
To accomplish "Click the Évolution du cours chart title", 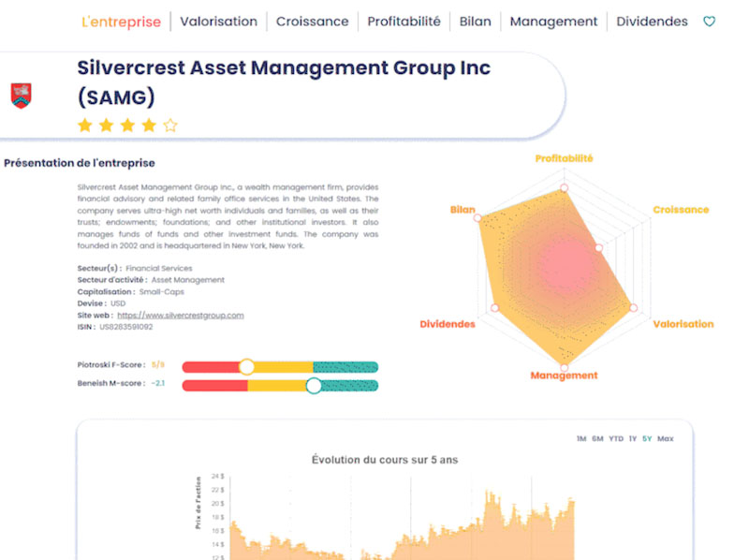I will pos(385,460).
